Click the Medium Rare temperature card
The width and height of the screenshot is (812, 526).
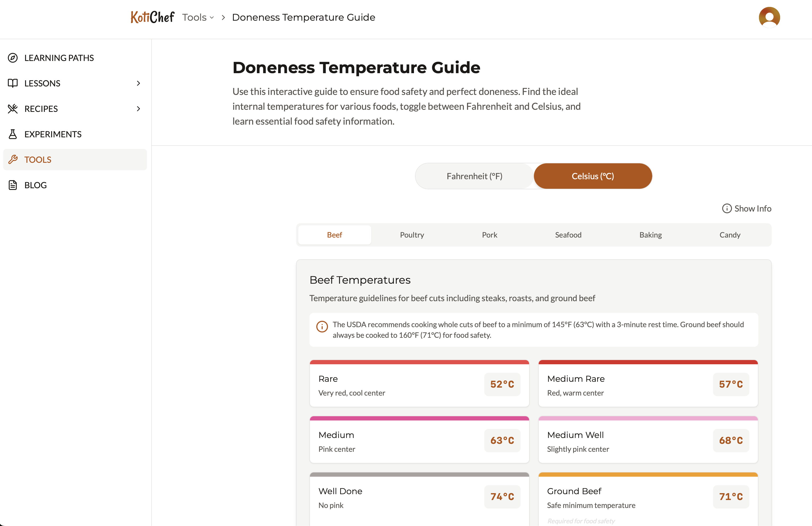click(x=648, y=383)
